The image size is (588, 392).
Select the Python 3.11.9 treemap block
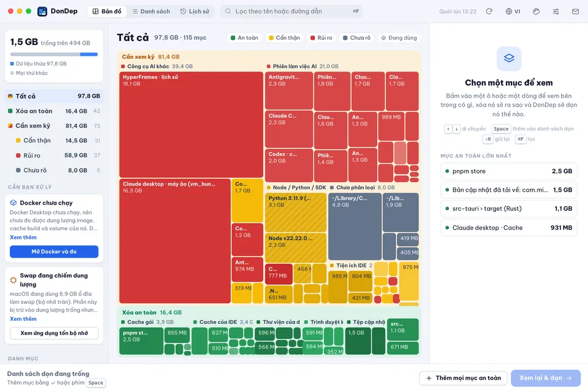click(x=296, y=213)
